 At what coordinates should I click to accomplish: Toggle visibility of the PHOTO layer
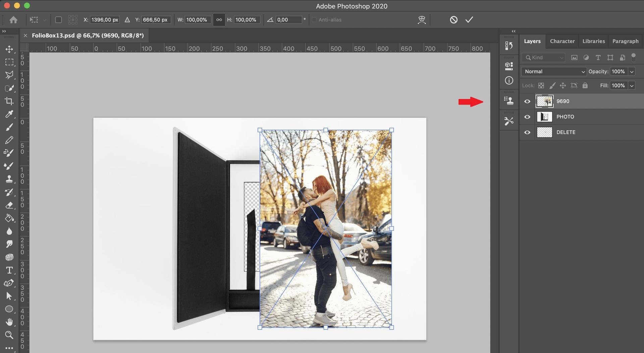coord(527,117)
